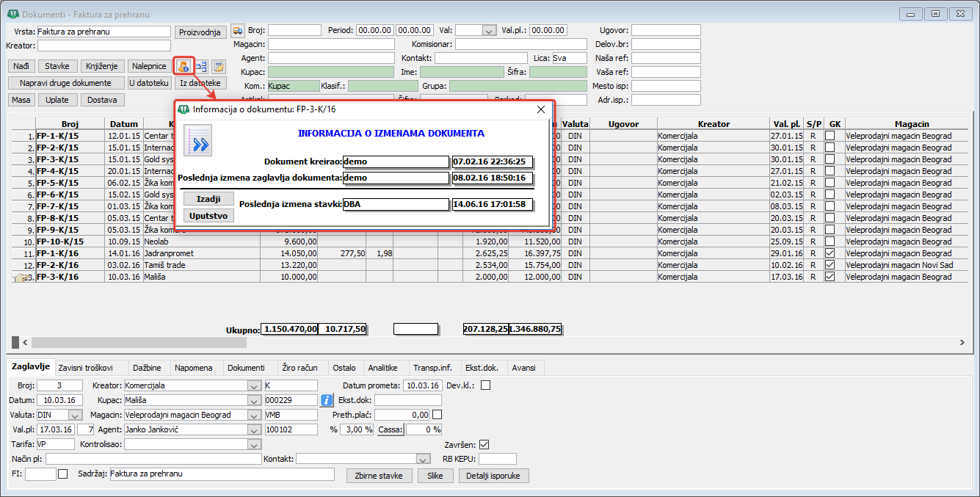Toggle the Završen checkbox
Screen dimensions: 980x497
click(484, 444)
